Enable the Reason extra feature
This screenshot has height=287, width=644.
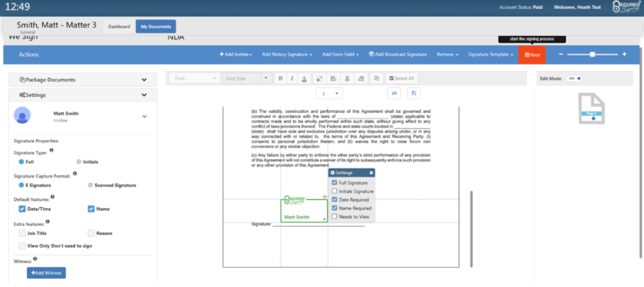point(91,233)
